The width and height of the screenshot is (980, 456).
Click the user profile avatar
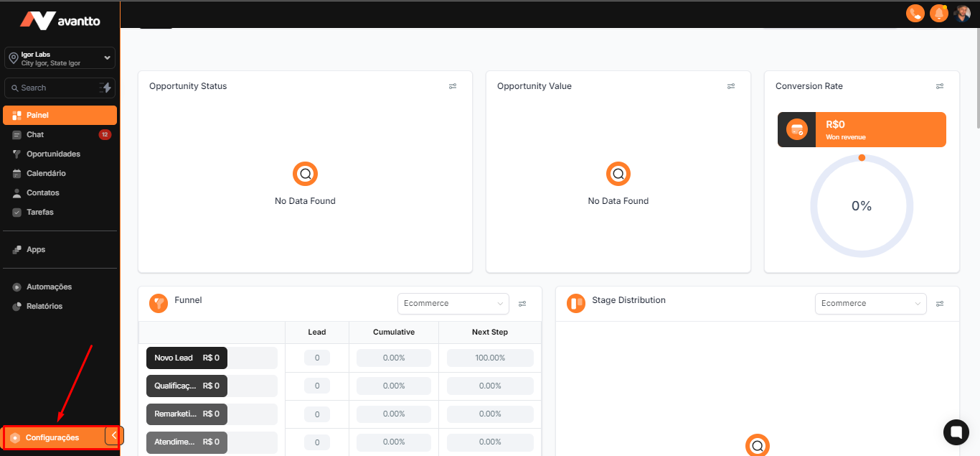tap(962, 14)
